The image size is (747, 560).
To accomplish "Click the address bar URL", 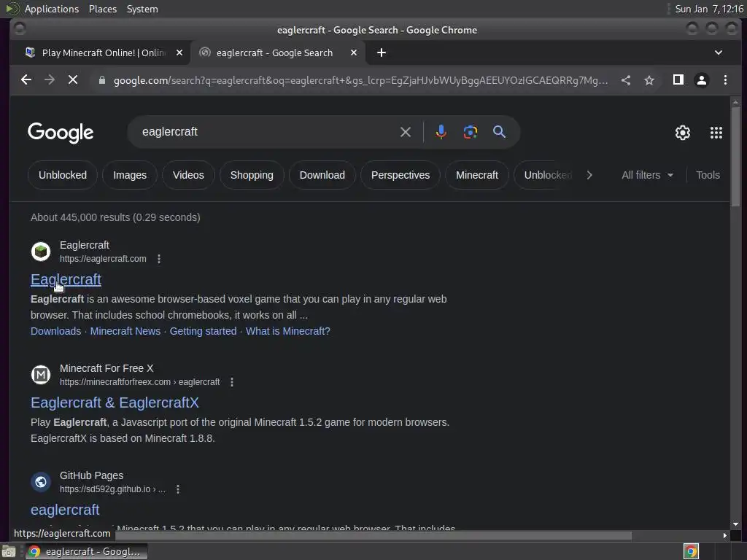I will [360, 80].
